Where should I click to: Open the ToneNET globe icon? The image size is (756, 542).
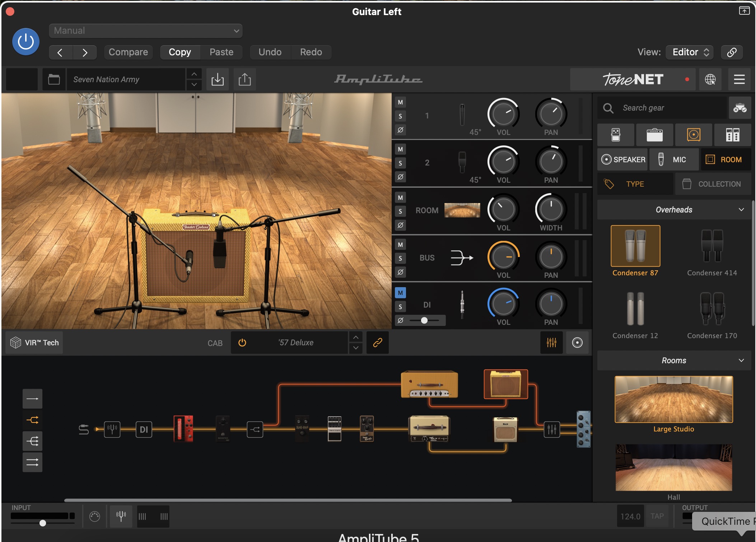click(710, 79)
